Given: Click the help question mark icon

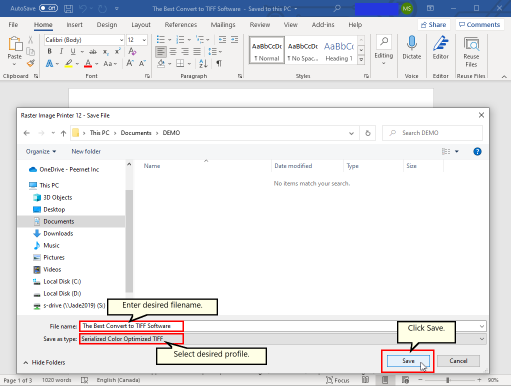Looking at the screenshot, I should (x=477, y=152).
